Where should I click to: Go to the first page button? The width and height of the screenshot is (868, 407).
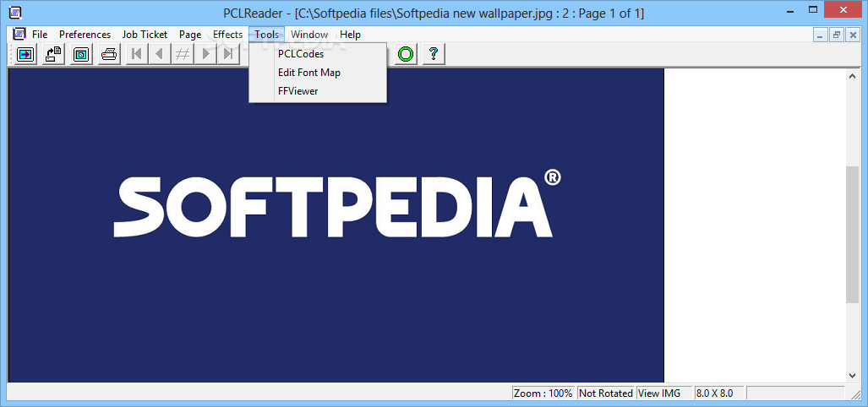(137, 54)
